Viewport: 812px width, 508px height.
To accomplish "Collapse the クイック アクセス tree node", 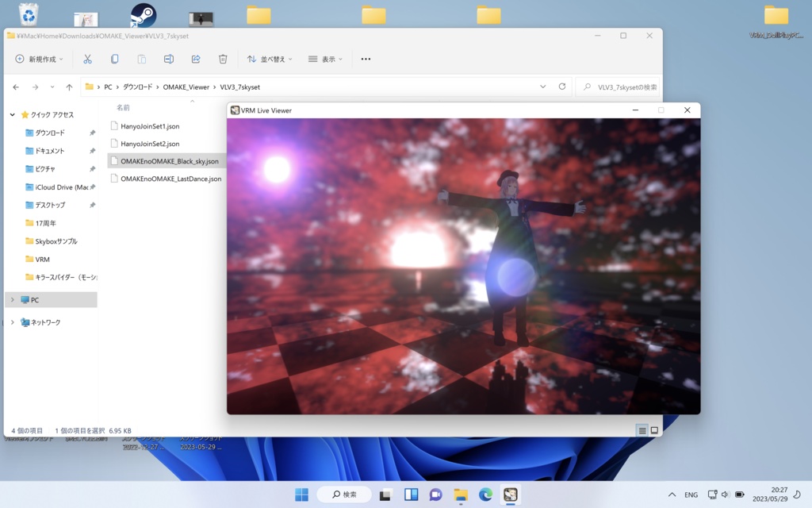I will click(x=13, y=114).
